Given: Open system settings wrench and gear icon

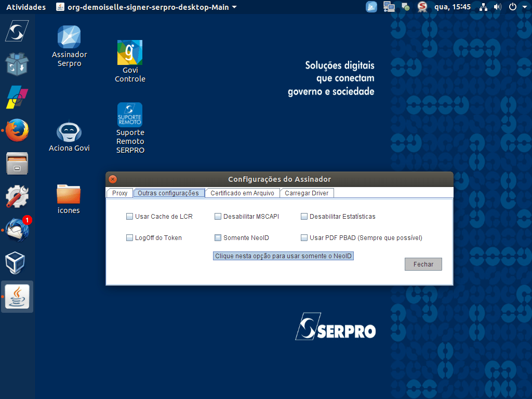Looking at the screenshot, I should coord(17,196).
